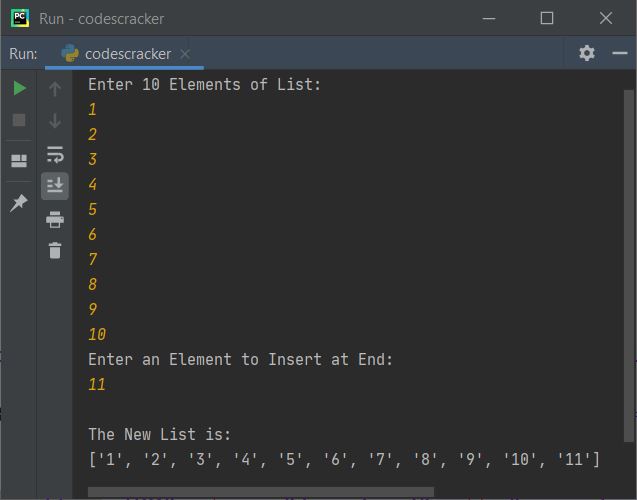The height and width of the screenshot is (500, 637).
Task: Click the Stop process square icon
Action: pos(19,120)
